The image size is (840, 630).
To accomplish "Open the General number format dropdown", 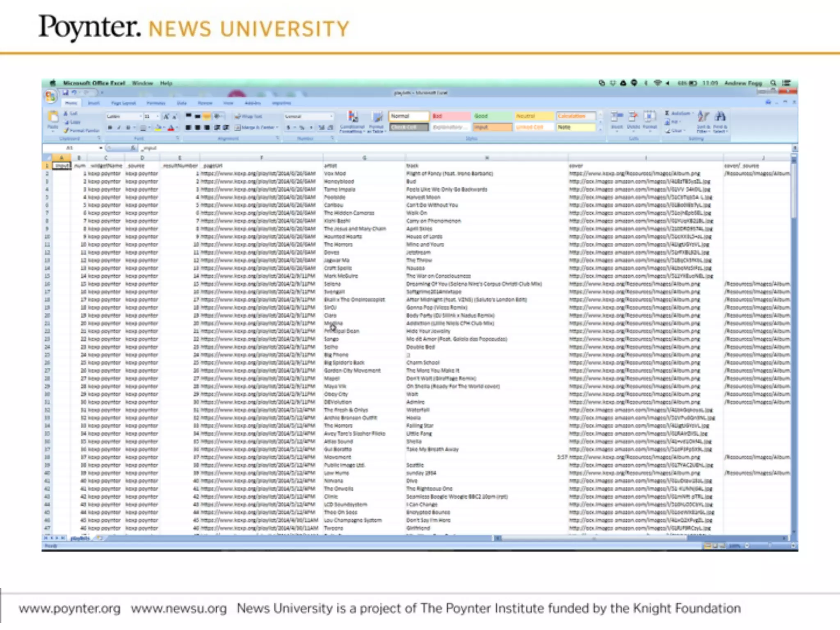I will pos(331,116).
